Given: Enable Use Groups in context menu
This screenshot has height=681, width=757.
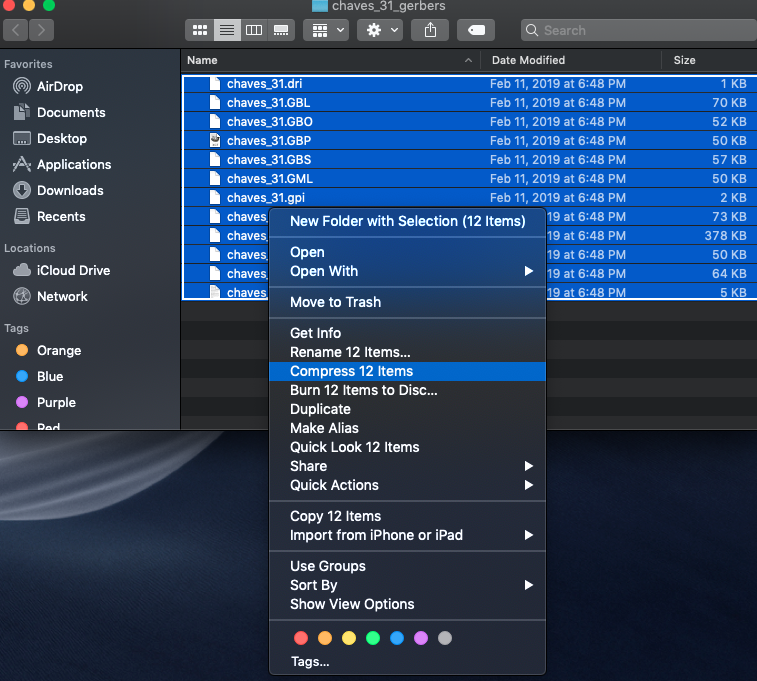Looking at the screenshot, I should pos(327,566).
